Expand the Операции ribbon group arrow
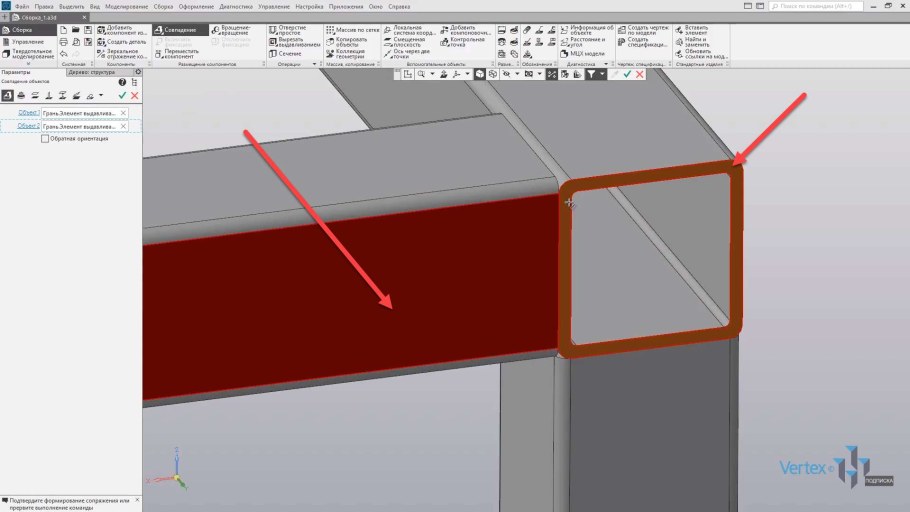The image size is (910, 512). point(314,64)
